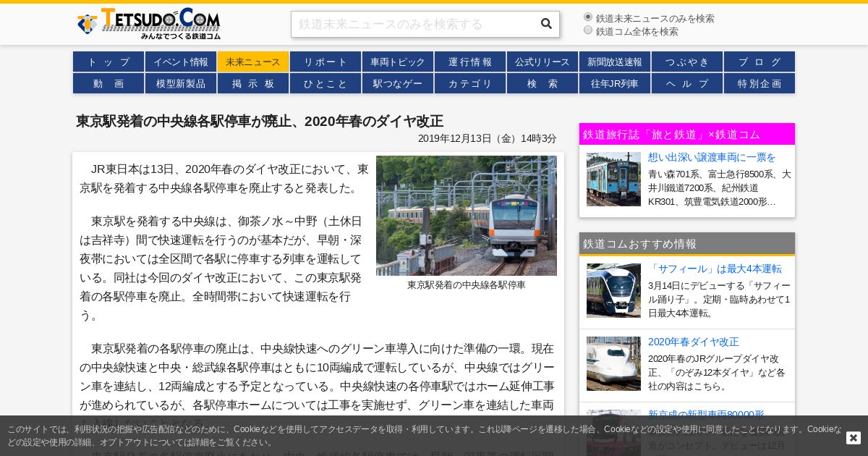Screen dimensions: 868x456
Task: Open the つぶやき menu item
Action: coord(687,62)
